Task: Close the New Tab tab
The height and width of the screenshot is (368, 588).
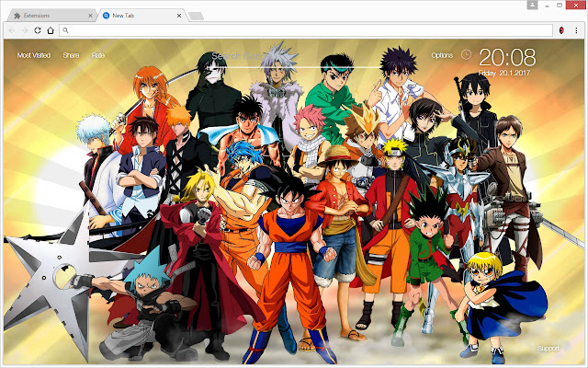Action: 179,16
